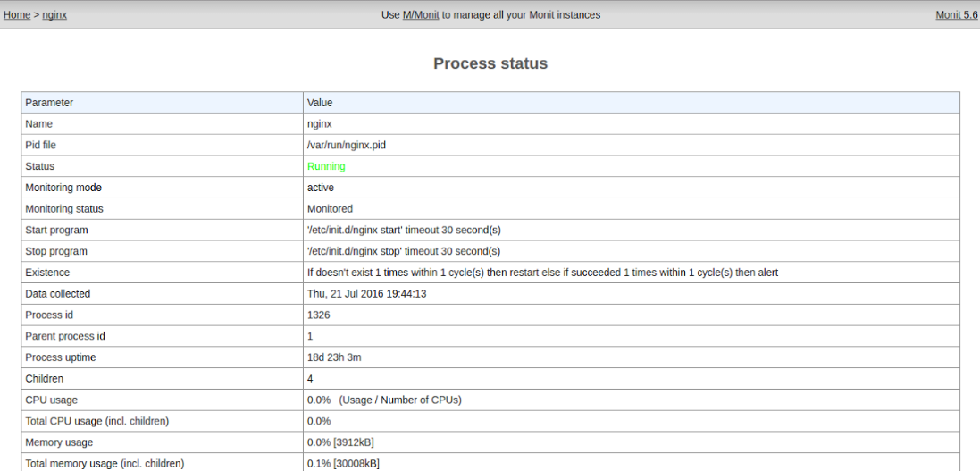Select the 'Process id' parameter cell
This screenshot has height=471, width=980.
[x=163, y=315]
